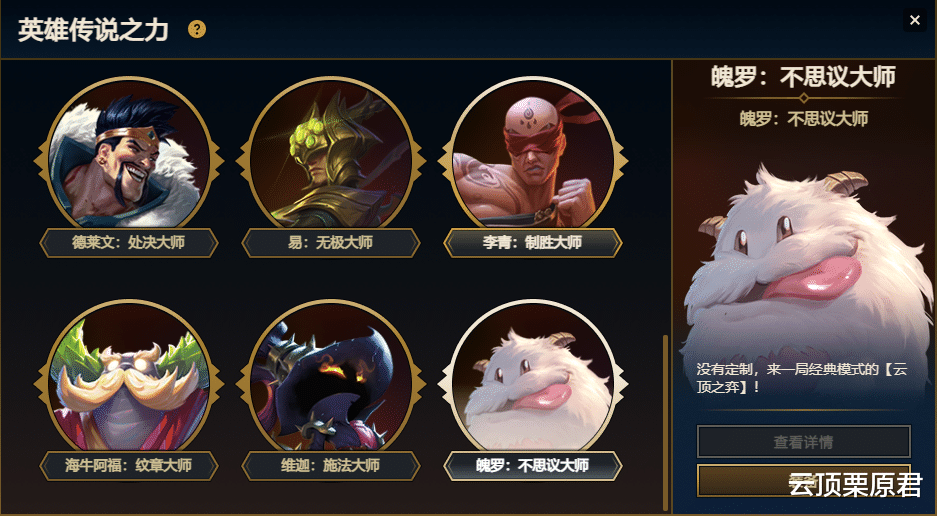Select the Master Yi portrait icon

tap(330, 155)
